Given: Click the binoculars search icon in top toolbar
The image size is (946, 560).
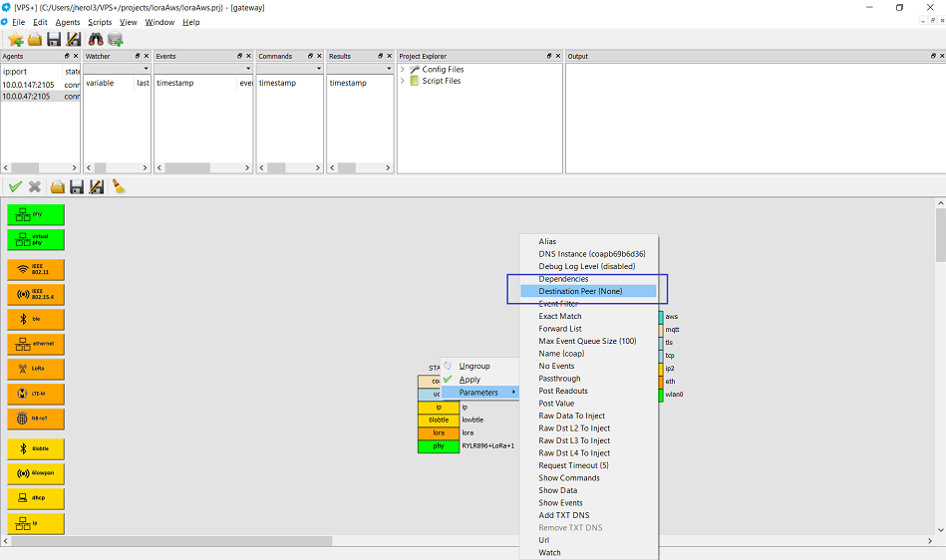Looking at the screenshot, I should (97, 40).
